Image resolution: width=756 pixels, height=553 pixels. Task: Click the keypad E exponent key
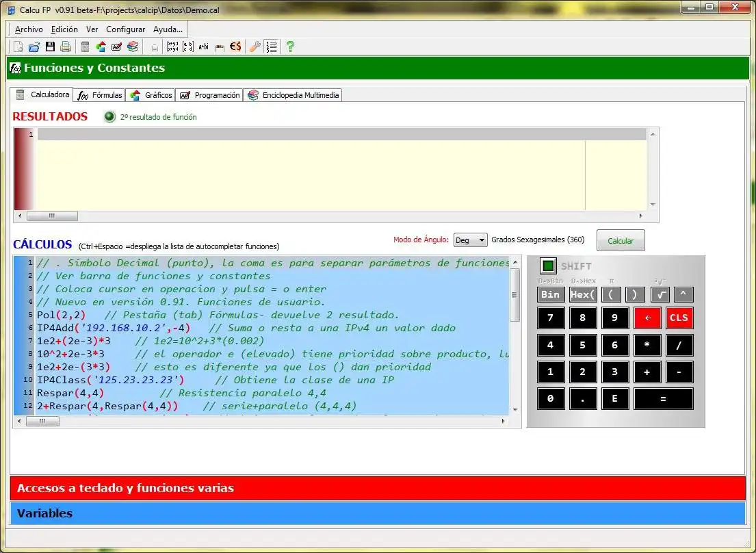pos(615,399)
